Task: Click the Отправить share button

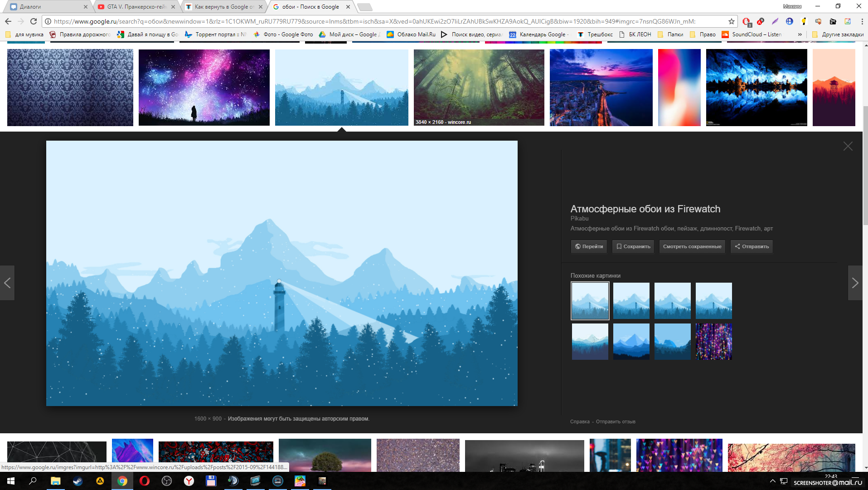Action: point(752,246)
